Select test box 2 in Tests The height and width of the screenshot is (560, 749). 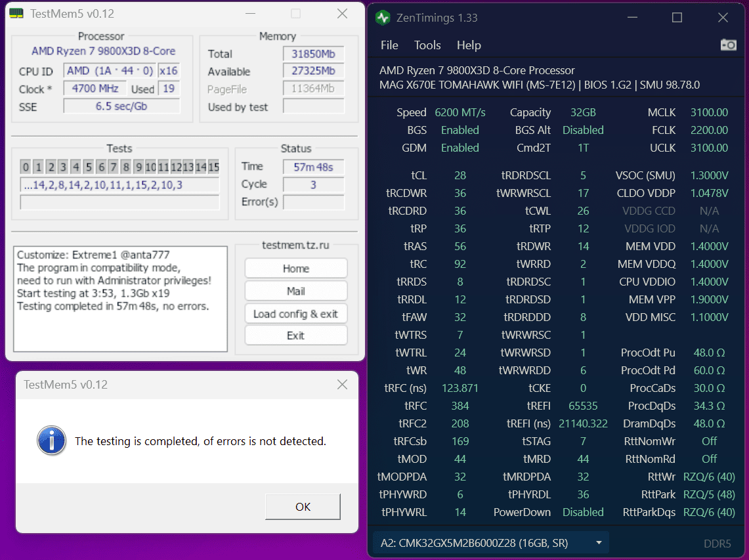click(x=51, y=167)
